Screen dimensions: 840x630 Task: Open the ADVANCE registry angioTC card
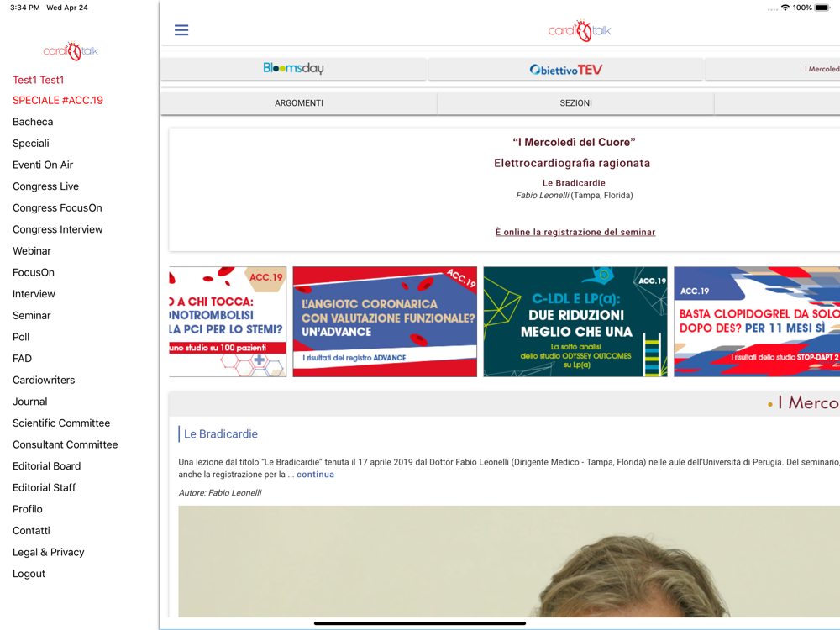pos(385,322)
